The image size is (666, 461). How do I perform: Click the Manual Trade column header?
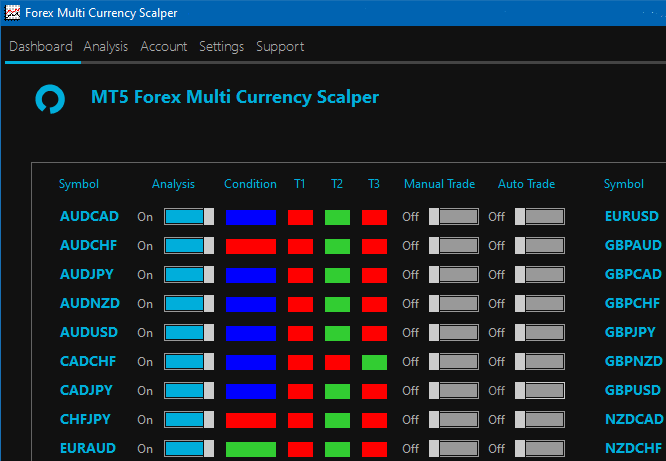pos(440,184)
